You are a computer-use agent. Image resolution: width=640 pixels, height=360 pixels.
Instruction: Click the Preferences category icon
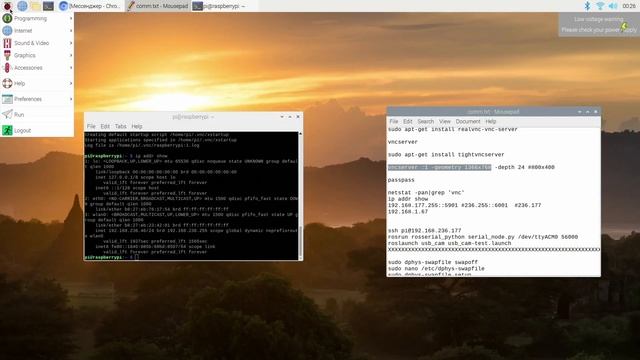click(x=7, y=99)
